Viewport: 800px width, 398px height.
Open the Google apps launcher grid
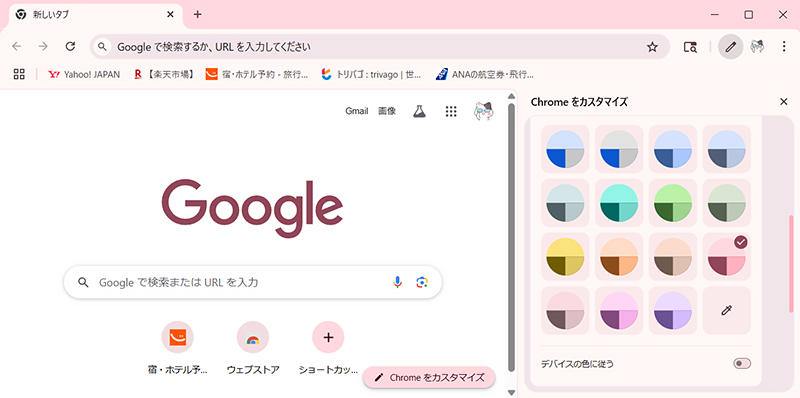click(451, 111)
